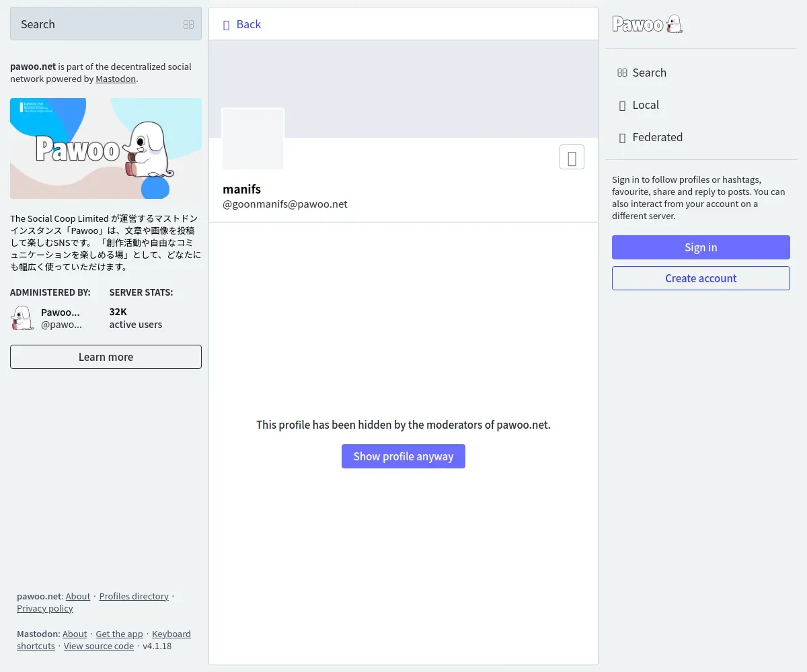Image resolution: width=807 pixels, height=672 pixels.
Task: Go back using the Back link
Action: click(241, 24)
